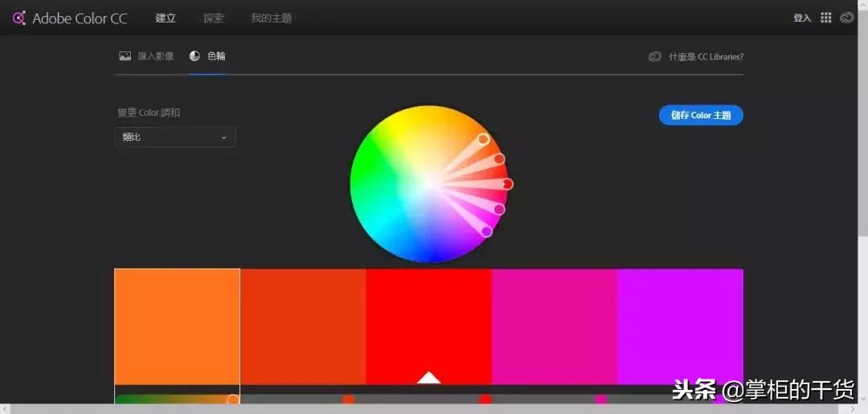Select the red base handle on wheel
Viewport: 868px width, 414px height.
pos(507,184)
